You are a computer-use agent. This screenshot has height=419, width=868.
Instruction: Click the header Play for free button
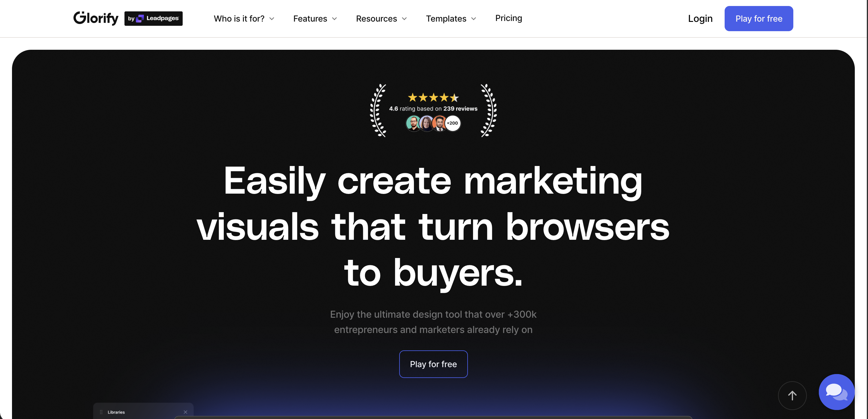point(759,19)
